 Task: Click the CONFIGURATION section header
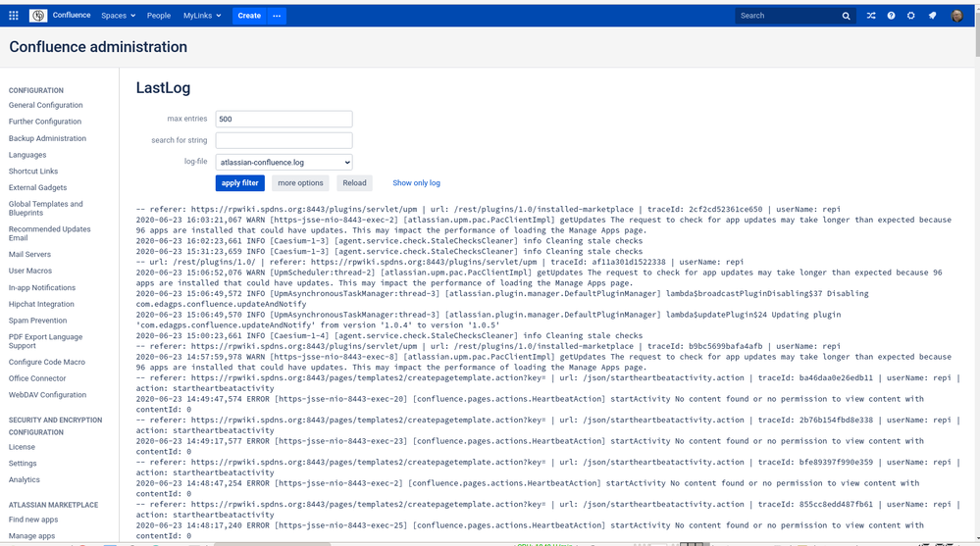point(36,90)
